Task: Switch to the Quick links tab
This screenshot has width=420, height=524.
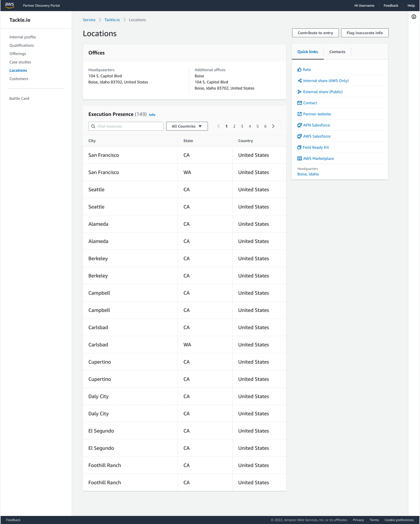Action: point(308,52)
